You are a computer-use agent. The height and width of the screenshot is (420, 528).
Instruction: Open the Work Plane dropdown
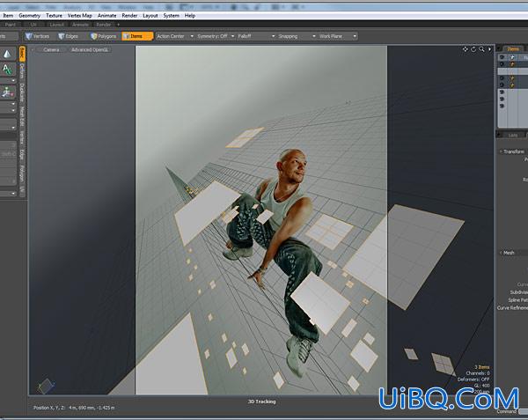click(x=337, y=36)
